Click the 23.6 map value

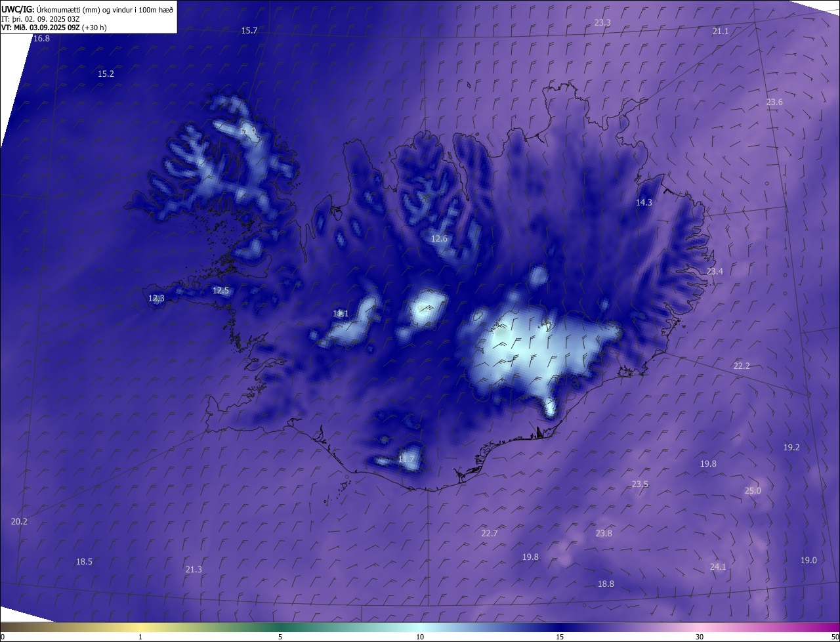(x=774, y=102)
